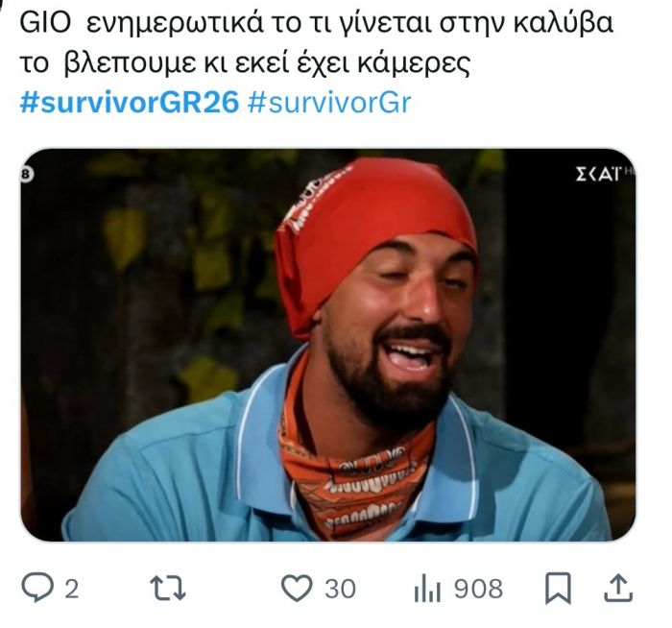Open view analytics via the bar chart icon
672x628 pixels.
pyautogui.click(x=427, y=589)
